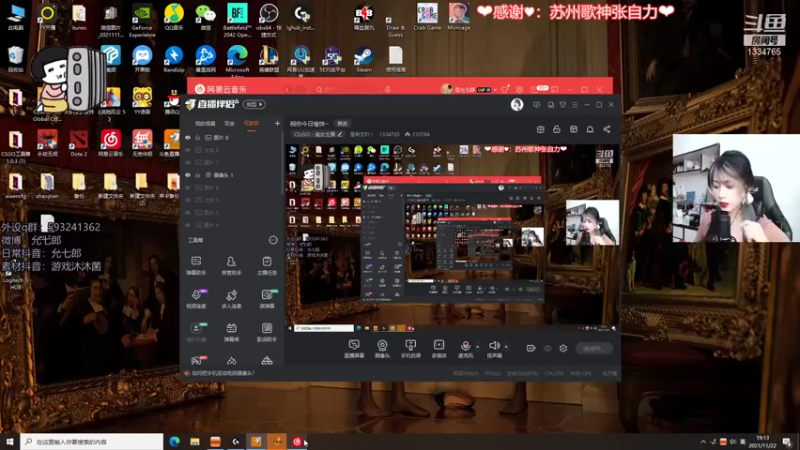
Task: Toggle the mode pill next to logo
Action: click(254, 104)
